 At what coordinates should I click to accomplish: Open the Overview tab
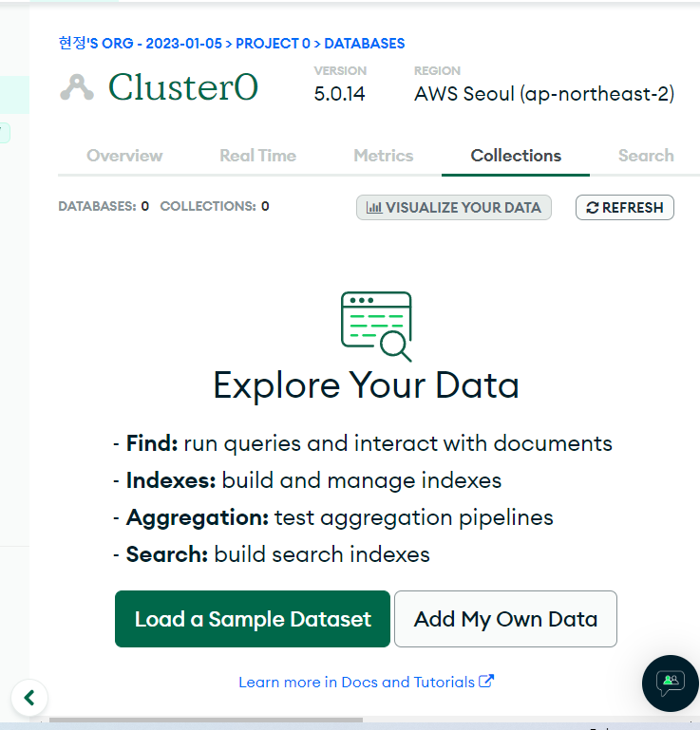(124, 156)
